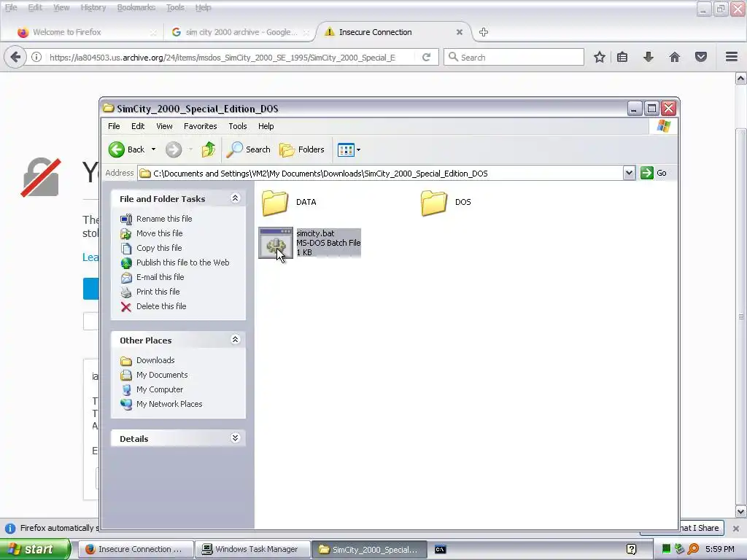Go up one folder level icon
Screen dimensions: 747x560
pyautogui.click(x=208, y=149)
